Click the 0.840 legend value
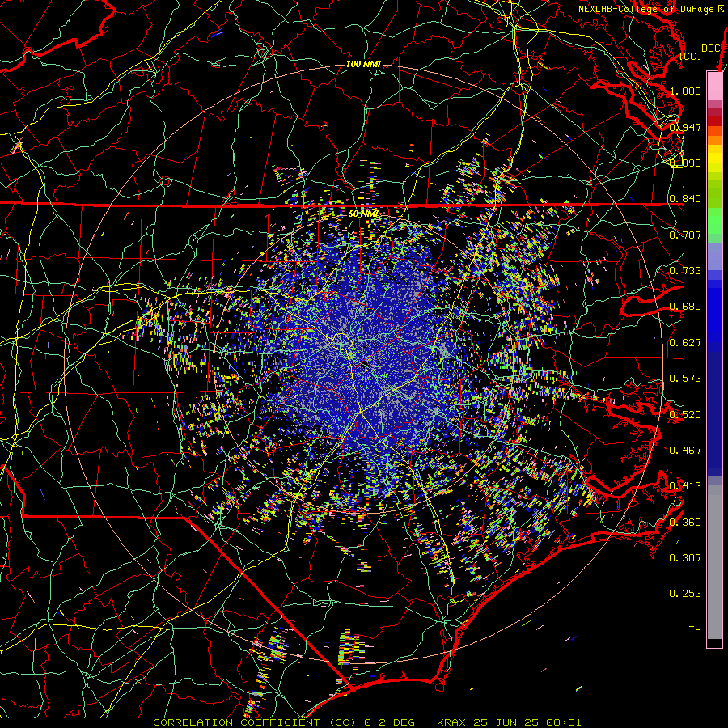 685,199
